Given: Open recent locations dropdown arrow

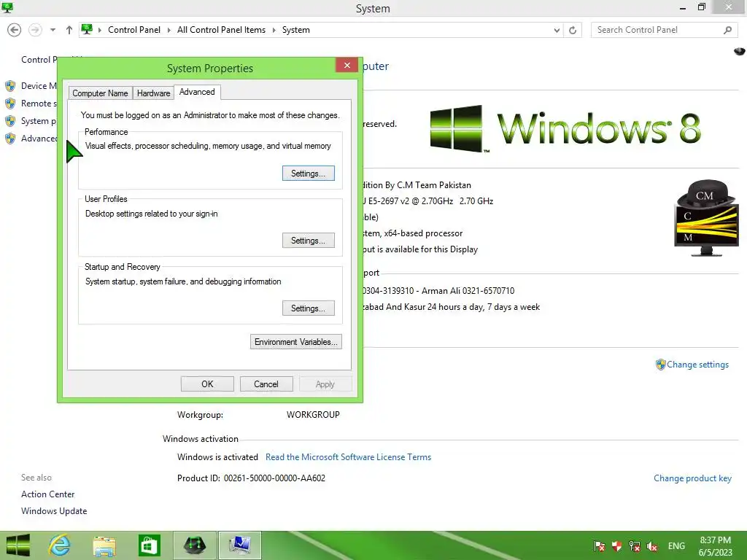Looking at the screenshot, I should pyautogui.click(x=53, y=30).
